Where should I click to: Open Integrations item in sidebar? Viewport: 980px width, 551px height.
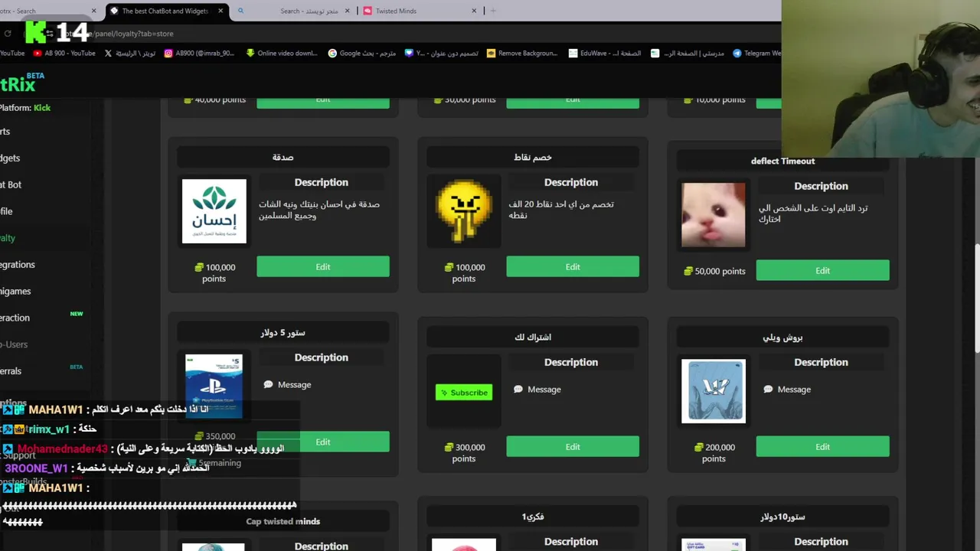click(18, 264)
